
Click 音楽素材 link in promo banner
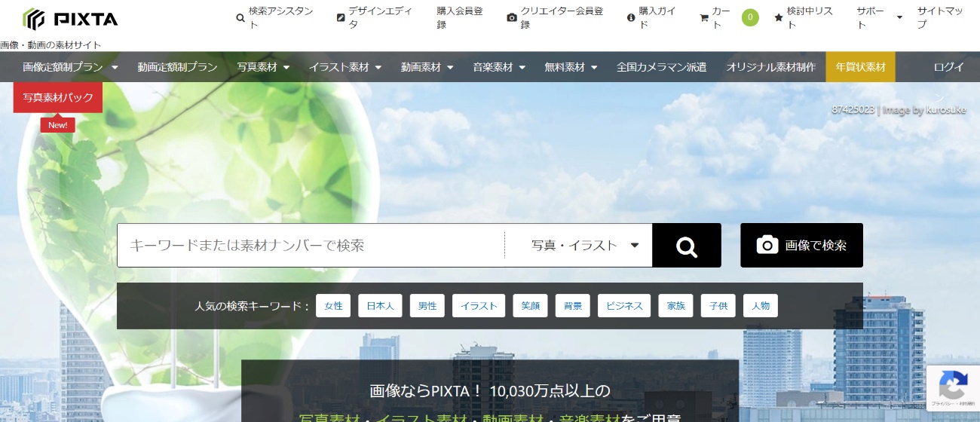(589, 418)
